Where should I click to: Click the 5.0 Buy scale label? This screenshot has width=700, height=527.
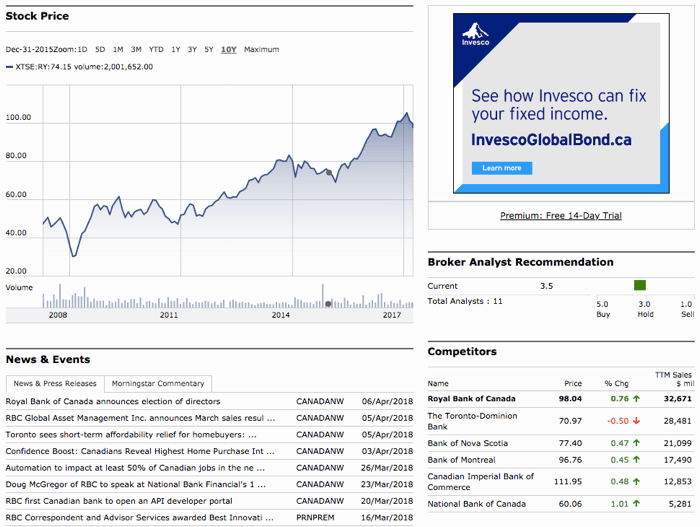(603, 309)
